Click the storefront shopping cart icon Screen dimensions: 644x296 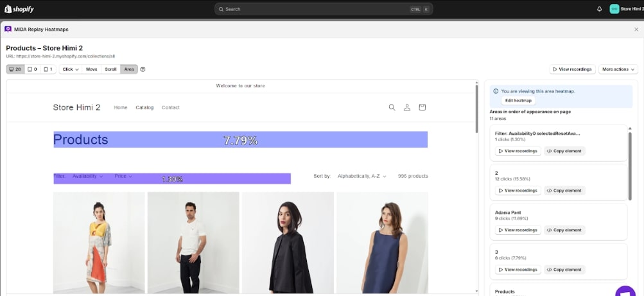(422, 108)
